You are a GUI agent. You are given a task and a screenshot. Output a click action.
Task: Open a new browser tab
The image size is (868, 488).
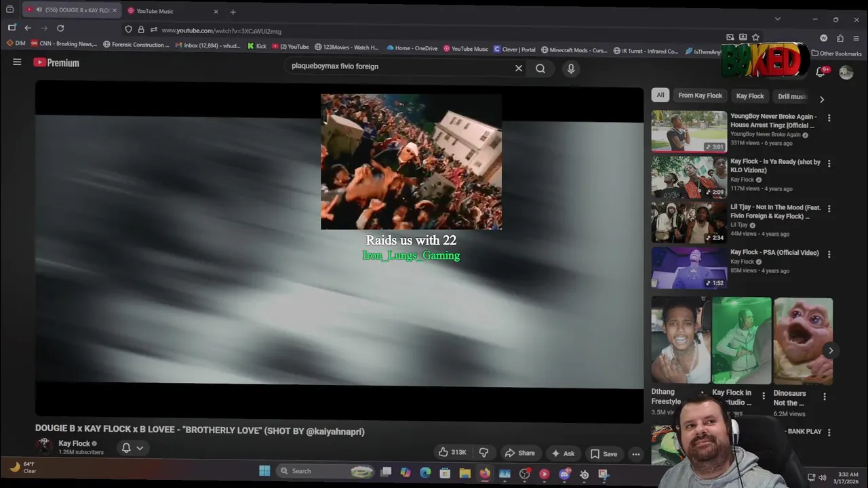tap(233, 12)
